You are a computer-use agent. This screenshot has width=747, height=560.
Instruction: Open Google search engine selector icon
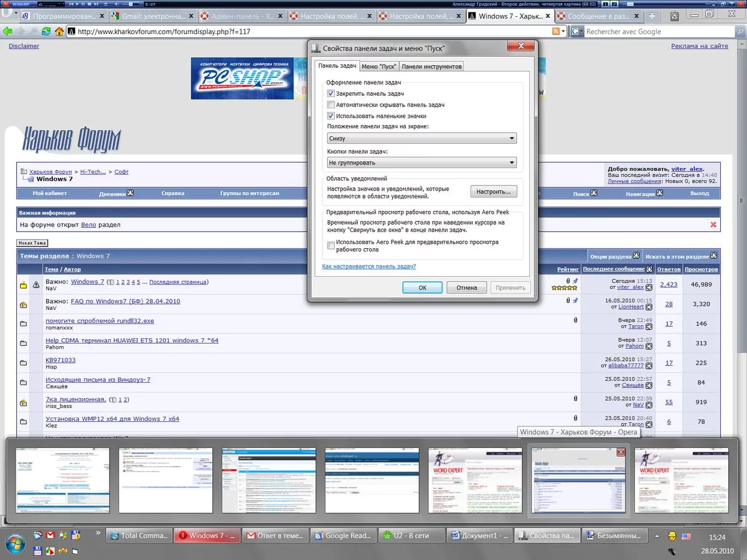[576, 31]
